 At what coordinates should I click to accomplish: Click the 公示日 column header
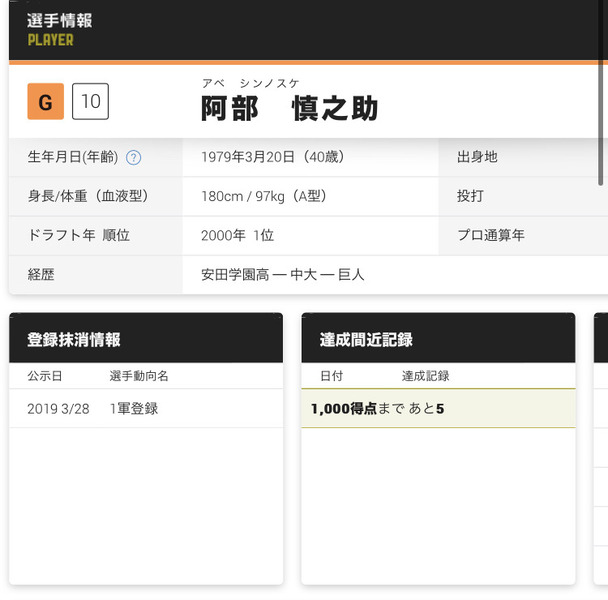coord(45,376)
